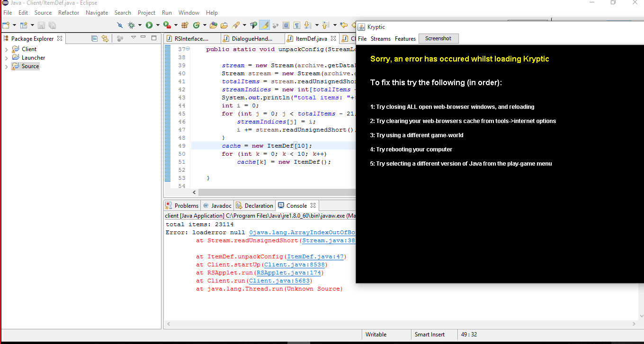
Task: Click the Package Explorer view icon
Action: 6,39
